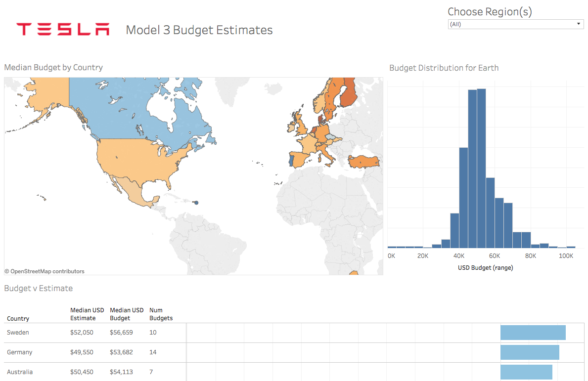Select Portugal's blue shape on the map
The image size is (588, 381).
(x=291, y=160)
